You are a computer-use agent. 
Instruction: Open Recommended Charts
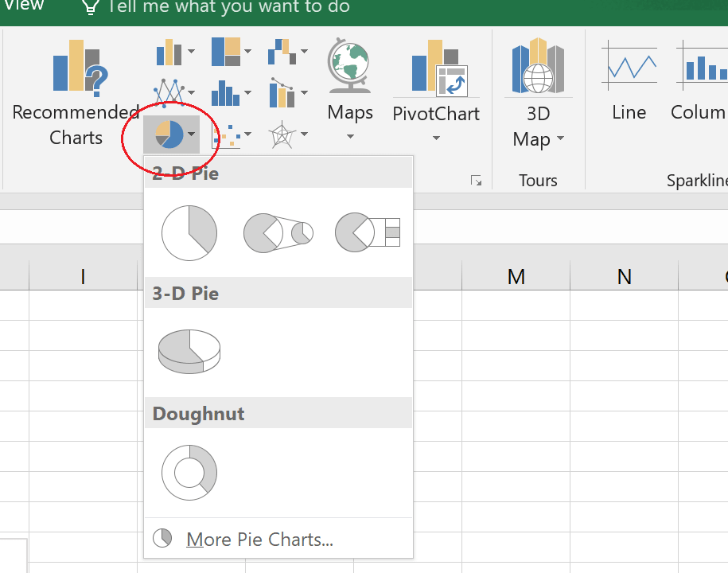pyautogui.click(x=76, y=95)
